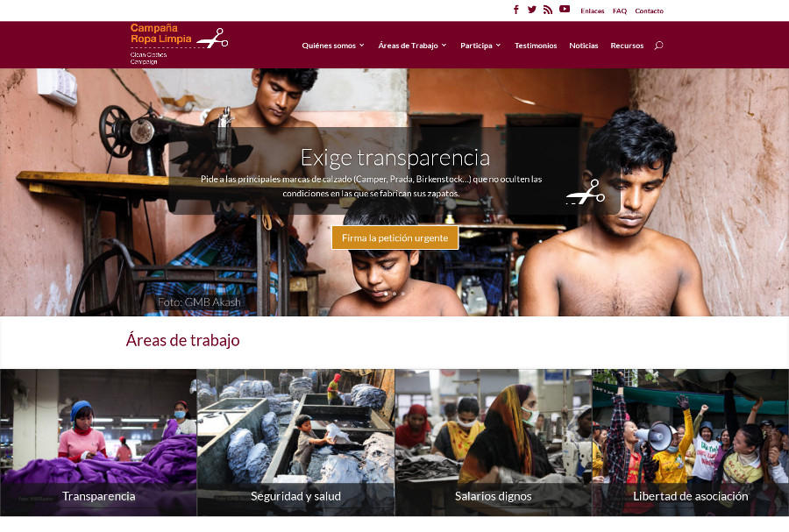The width and height of the screenshot is (789, 532).
Task: Open the Noticias menu item
Action: (584, 46)
